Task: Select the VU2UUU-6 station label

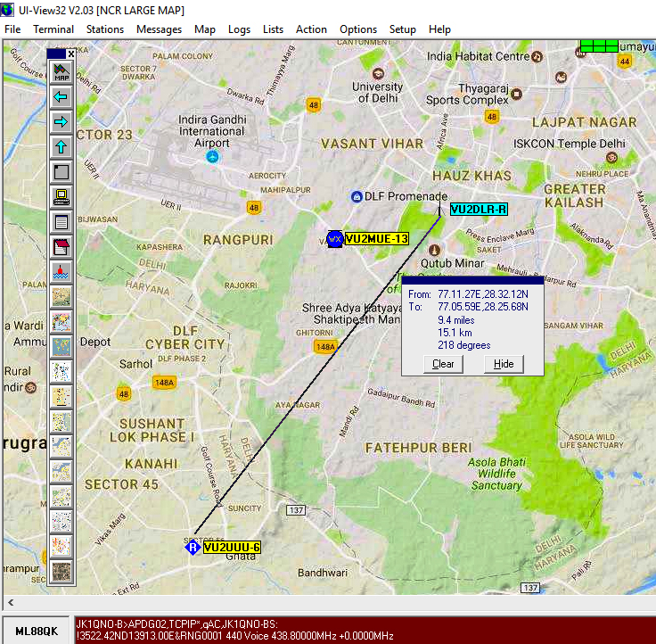Action: click(232, 548)
